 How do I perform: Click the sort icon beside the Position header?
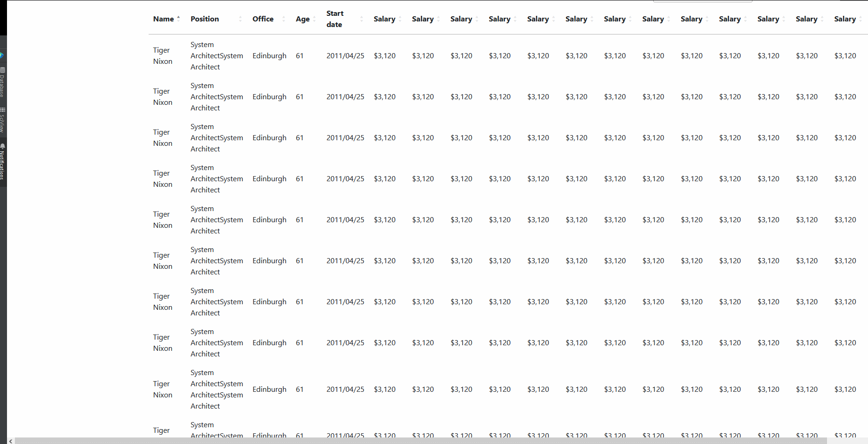[x=240, y=19]
